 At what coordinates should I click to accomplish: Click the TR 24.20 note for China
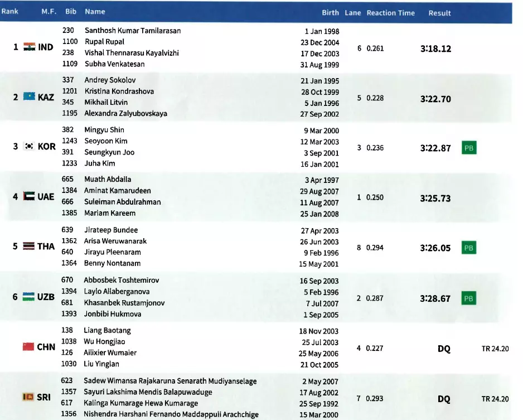pyautogui.click(x=495, y=349)
